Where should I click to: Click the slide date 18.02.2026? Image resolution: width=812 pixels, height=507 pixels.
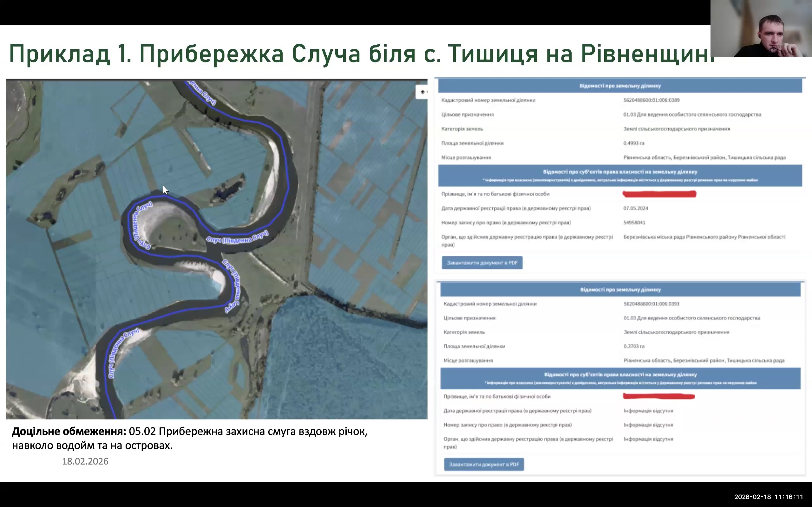point(85,461)
